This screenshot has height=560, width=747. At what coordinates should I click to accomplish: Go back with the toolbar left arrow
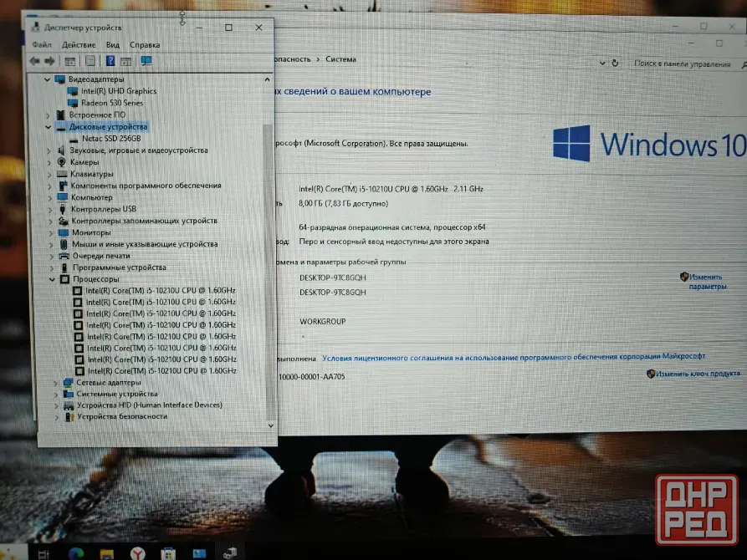click(35, 61)
